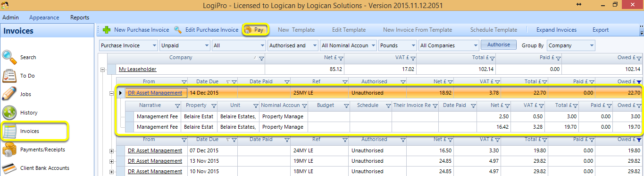Screen dimensions: 644x176
Task: Open DR Asset Management link dated 13 Nov 2015
Action: pyautogui.click(x=155, y=161)
